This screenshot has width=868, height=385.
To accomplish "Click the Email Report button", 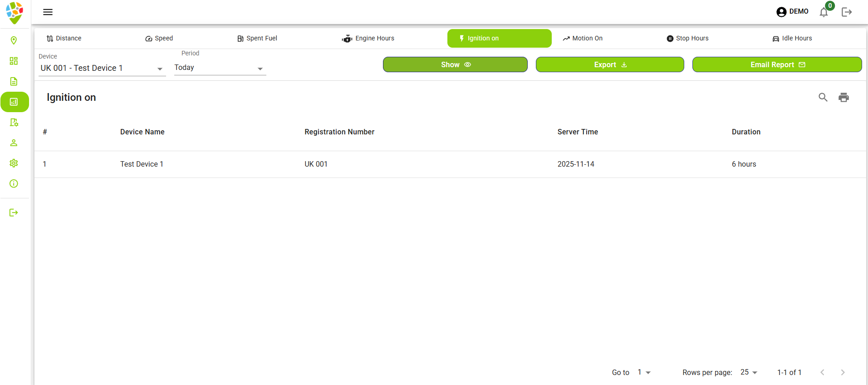I will coord(777,64).
